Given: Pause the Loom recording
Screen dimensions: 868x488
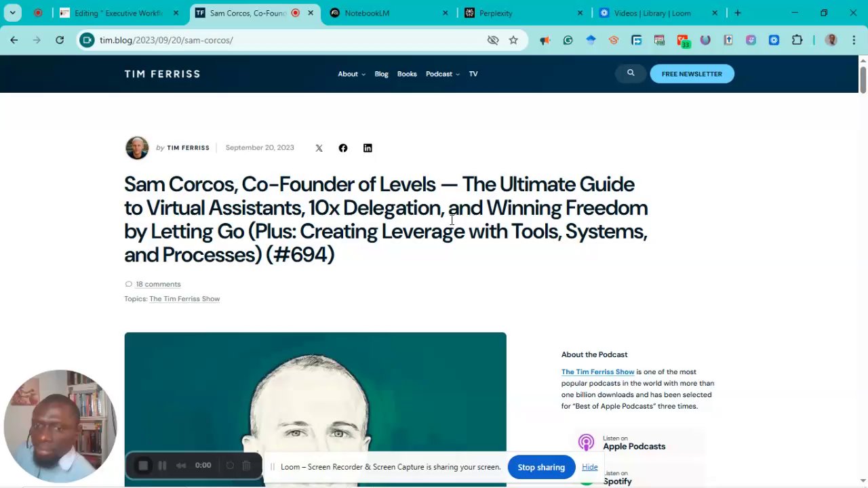Looking at the screenshot, I should (162, 466).
